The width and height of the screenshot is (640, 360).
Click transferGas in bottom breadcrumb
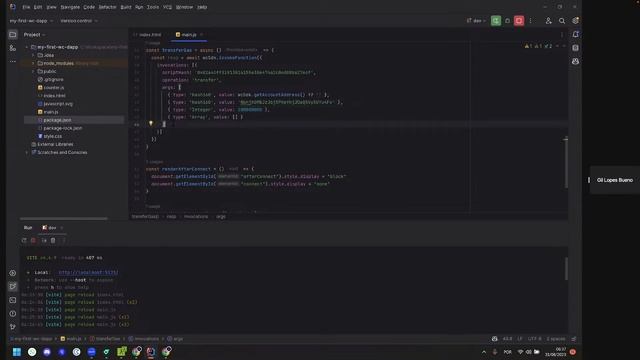(105, 339)
